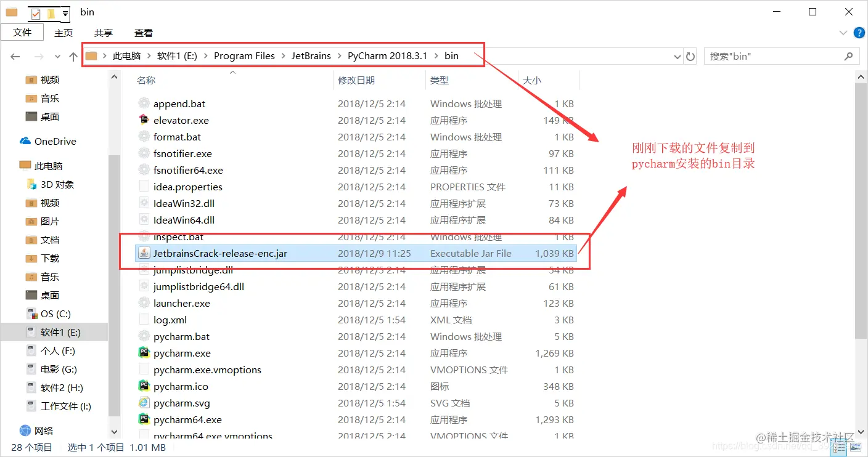
Task: Click the jumplistbridge.dll file name
Action: pos(193,270)
